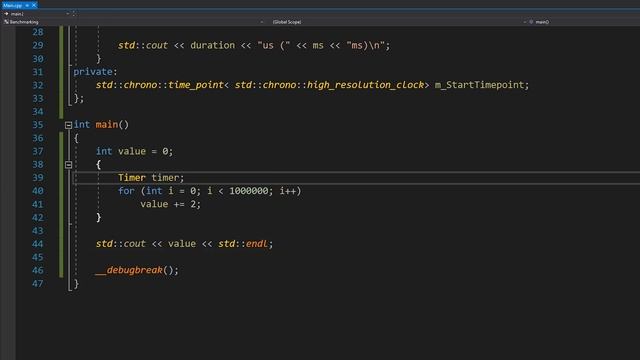
Task: Click line number 46
Action: (x=38, y=270)
